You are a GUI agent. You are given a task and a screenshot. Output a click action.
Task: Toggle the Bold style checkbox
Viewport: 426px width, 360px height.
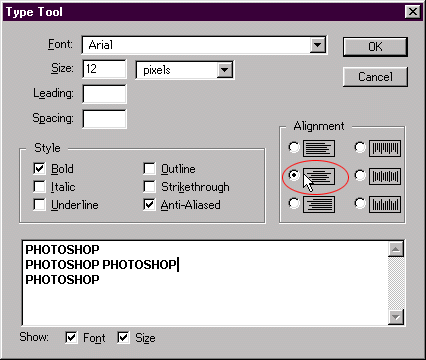click(39, 168)
